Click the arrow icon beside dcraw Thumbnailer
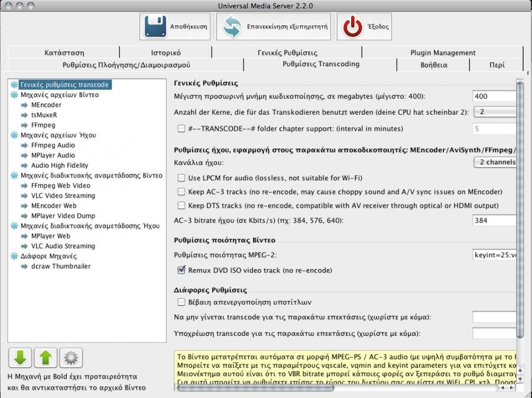 click(x=24, y=266)
